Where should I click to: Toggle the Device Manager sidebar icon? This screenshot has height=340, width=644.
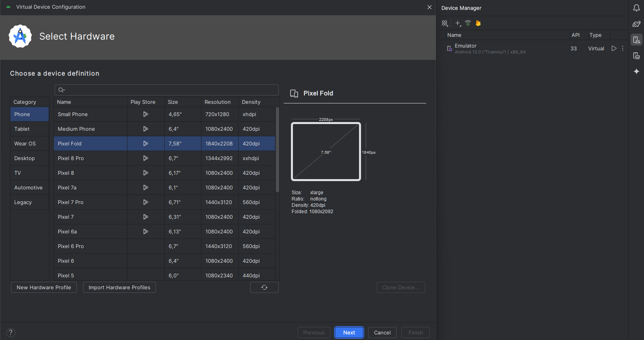636,40
